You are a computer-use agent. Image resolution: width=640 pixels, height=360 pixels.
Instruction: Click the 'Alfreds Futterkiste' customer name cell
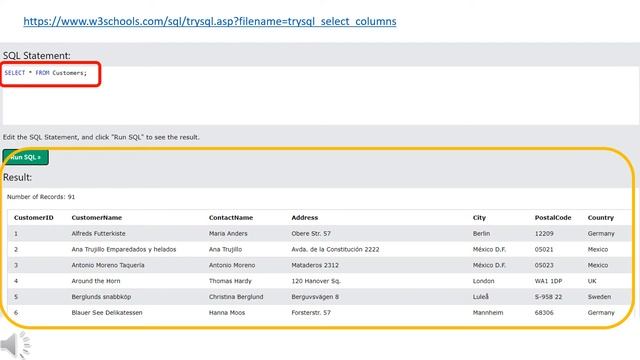pos(98,233)
